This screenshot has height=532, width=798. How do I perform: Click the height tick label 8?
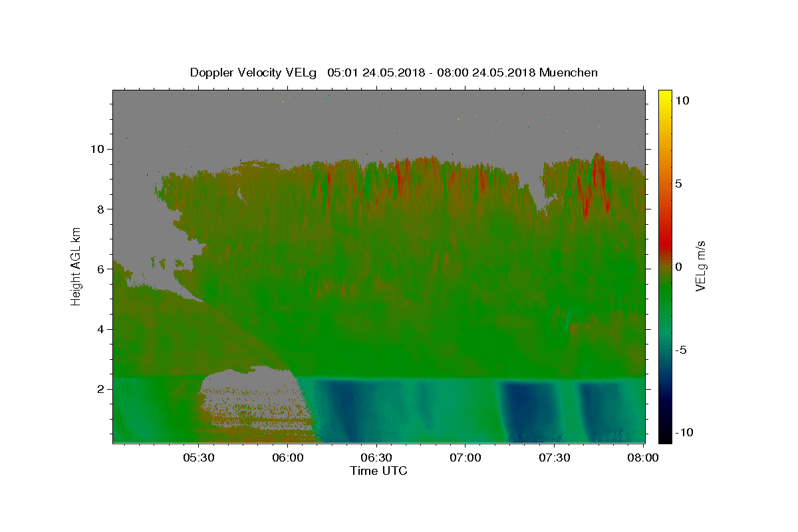pos(102,209)
